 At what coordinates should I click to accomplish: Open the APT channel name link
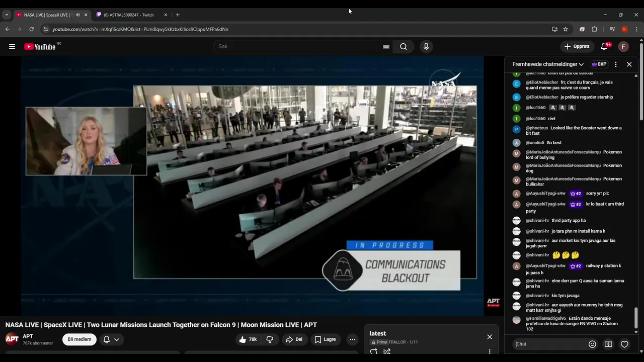point(28,336)
